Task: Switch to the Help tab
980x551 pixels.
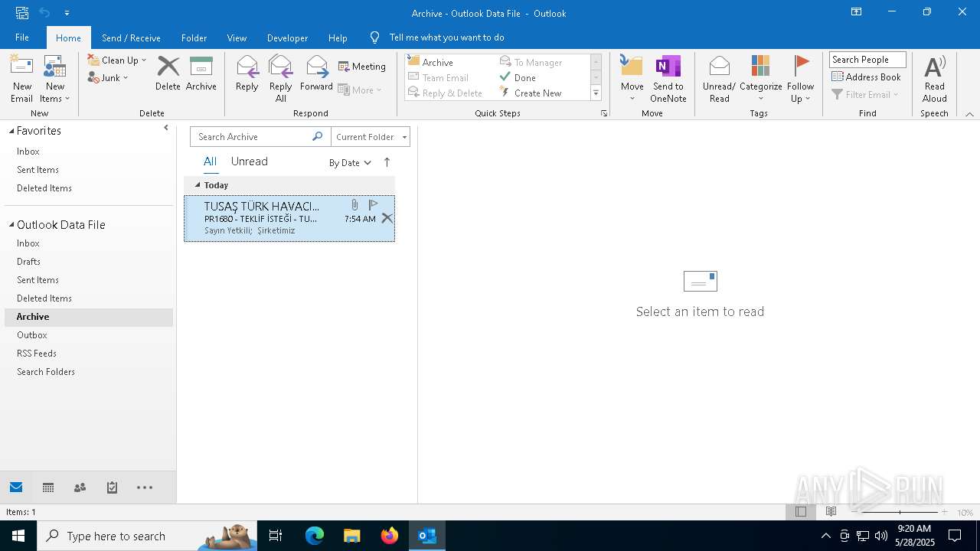Action: click(x=338, y=37)
